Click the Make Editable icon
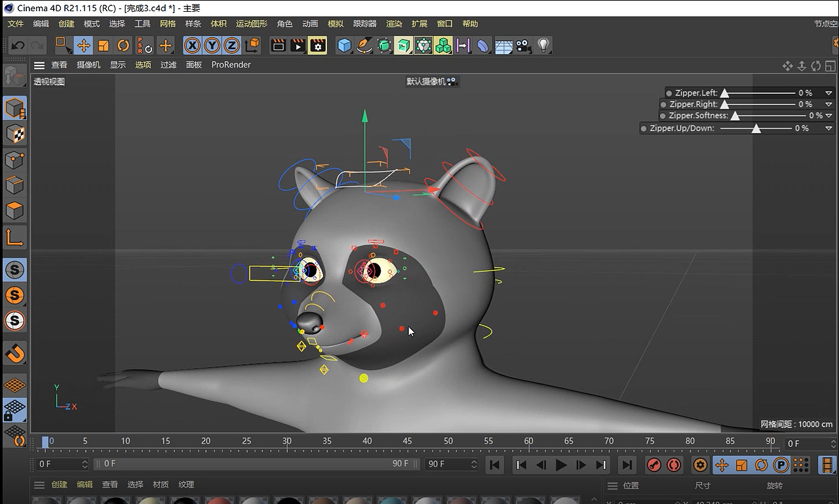 click(14, 76)
